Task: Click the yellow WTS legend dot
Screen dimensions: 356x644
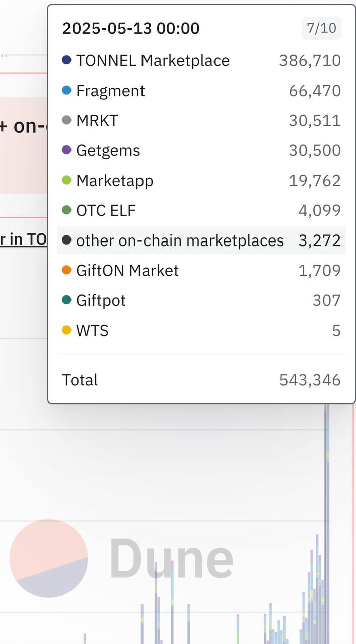Action: (x=66, y=331)
